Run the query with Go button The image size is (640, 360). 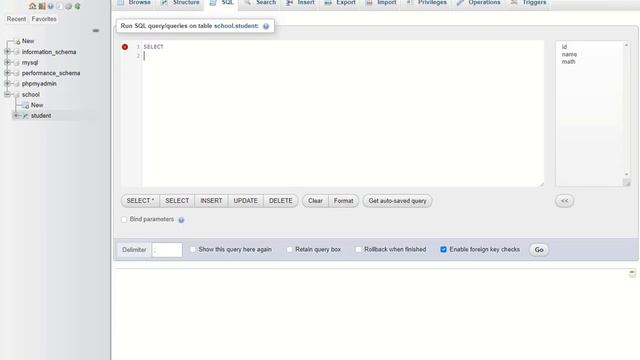[539, 250]
